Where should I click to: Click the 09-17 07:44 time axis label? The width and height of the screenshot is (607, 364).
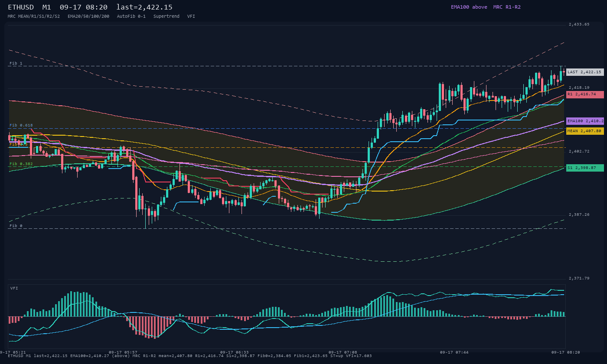coord(454,352)
